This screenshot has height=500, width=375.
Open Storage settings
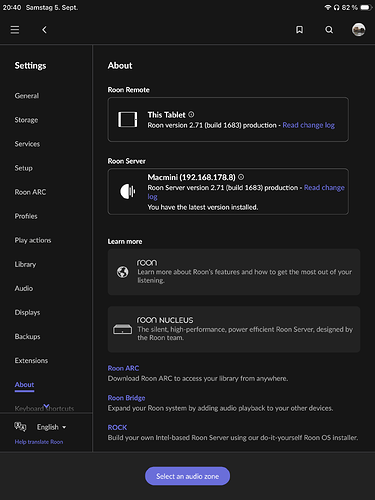(x=26, y=120)
